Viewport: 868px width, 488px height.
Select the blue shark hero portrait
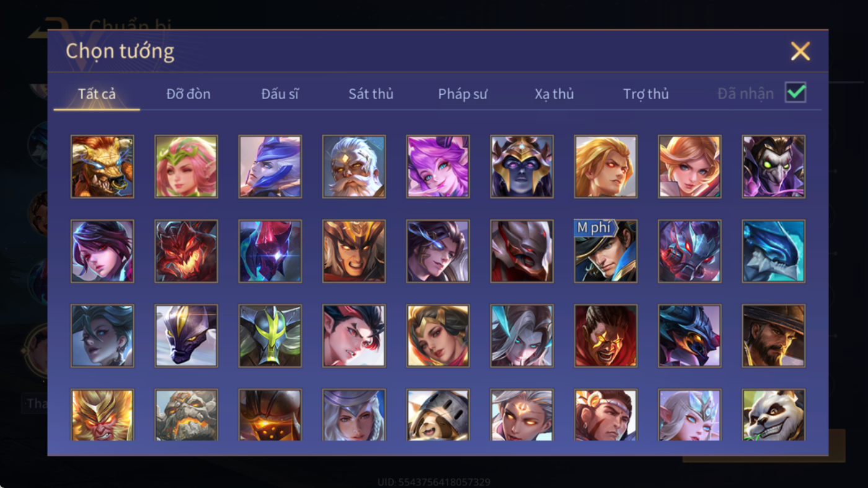click(x=773, y=251)
